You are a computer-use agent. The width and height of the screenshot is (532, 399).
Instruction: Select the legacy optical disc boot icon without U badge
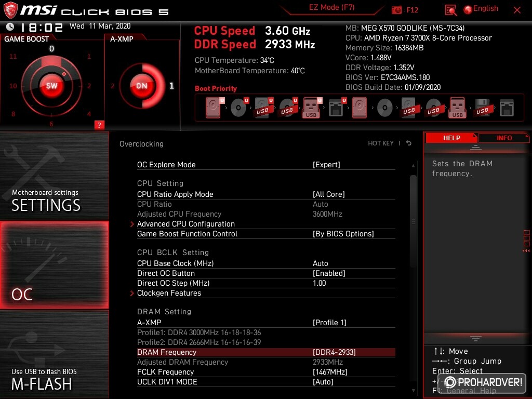[385, 108]
